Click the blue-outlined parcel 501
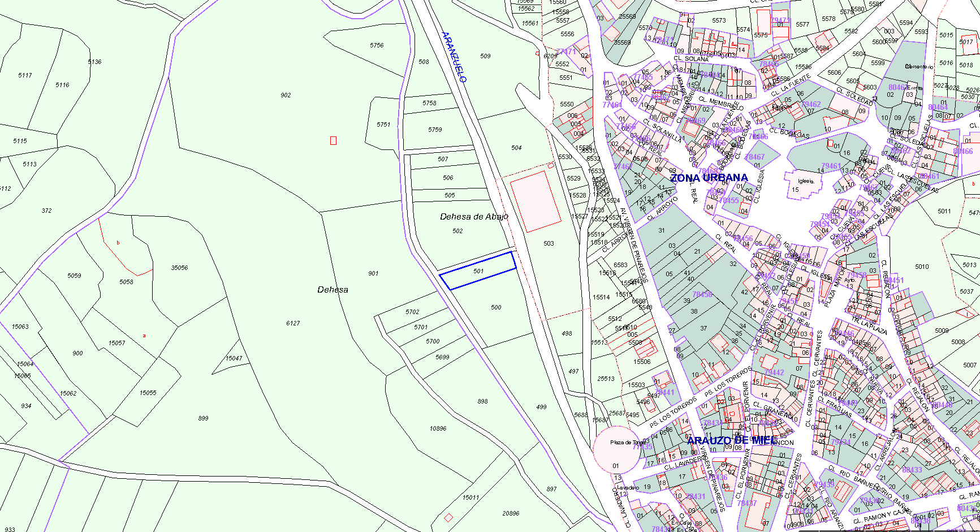980x532 pixels. pos(478,271)
